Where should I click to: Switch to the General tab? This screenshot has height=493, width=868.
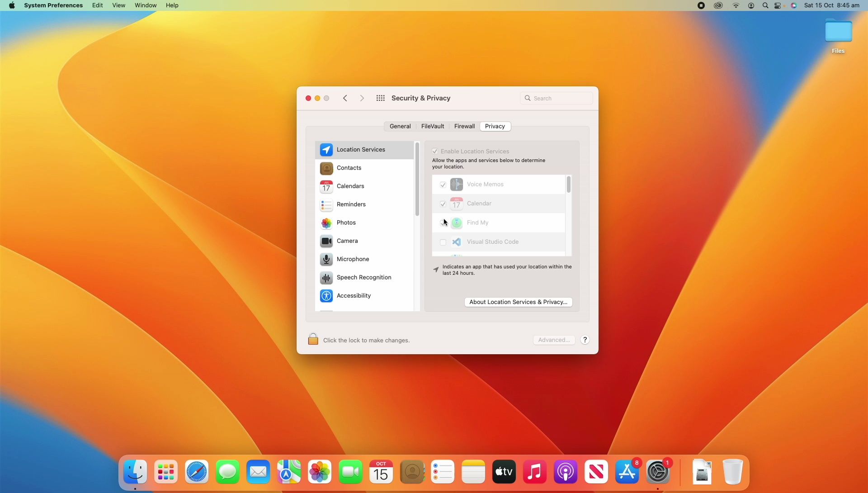tap(400, 127)
